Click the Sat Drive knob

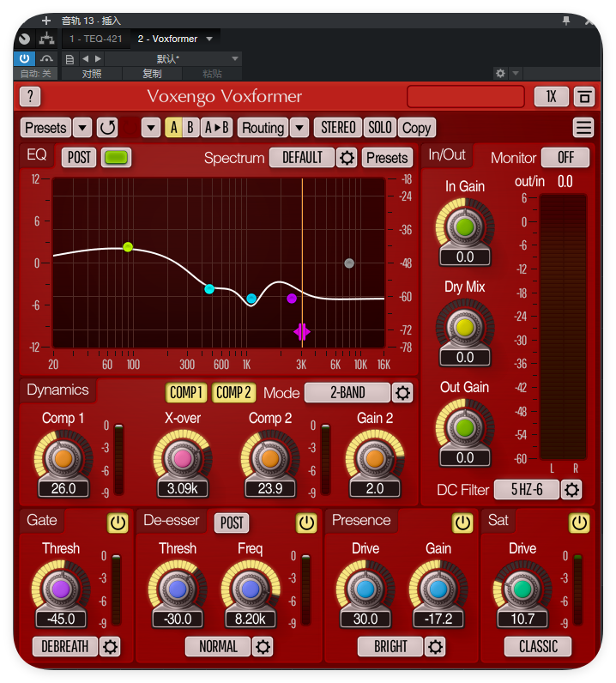[522, 589]
